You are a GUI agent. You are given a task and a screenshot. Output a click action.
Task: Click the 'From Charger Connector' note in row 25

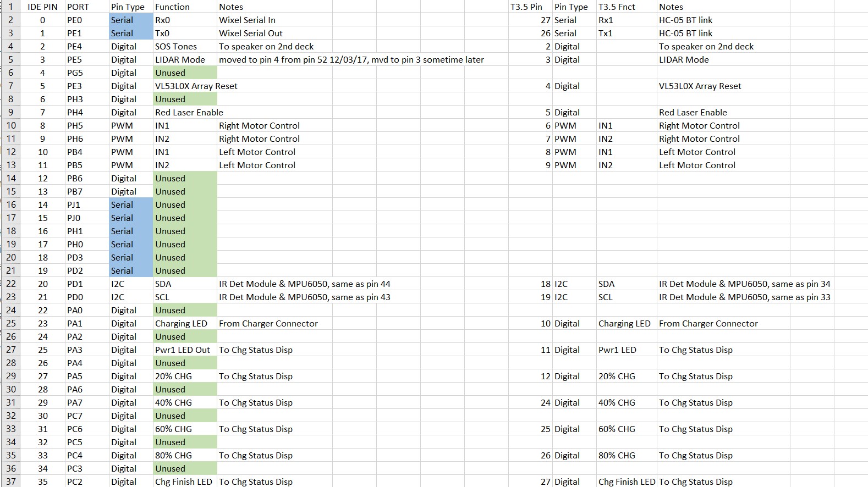268,323
